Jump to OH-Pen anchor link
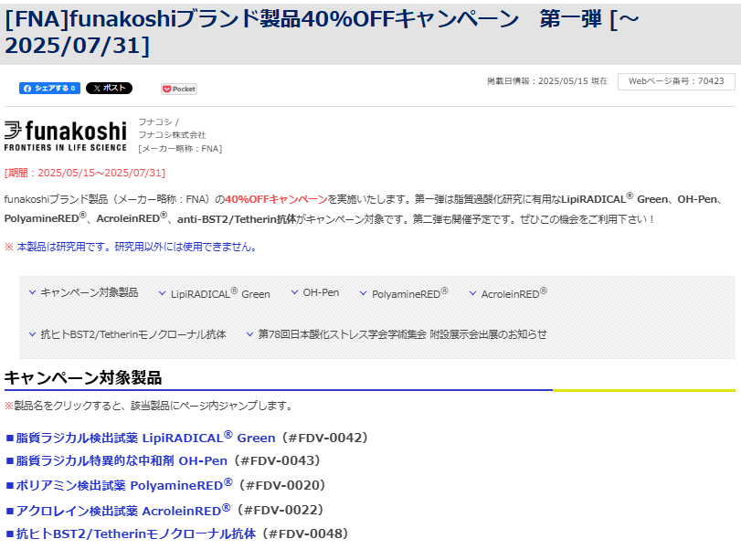741x560 pixels. (321, 292)
